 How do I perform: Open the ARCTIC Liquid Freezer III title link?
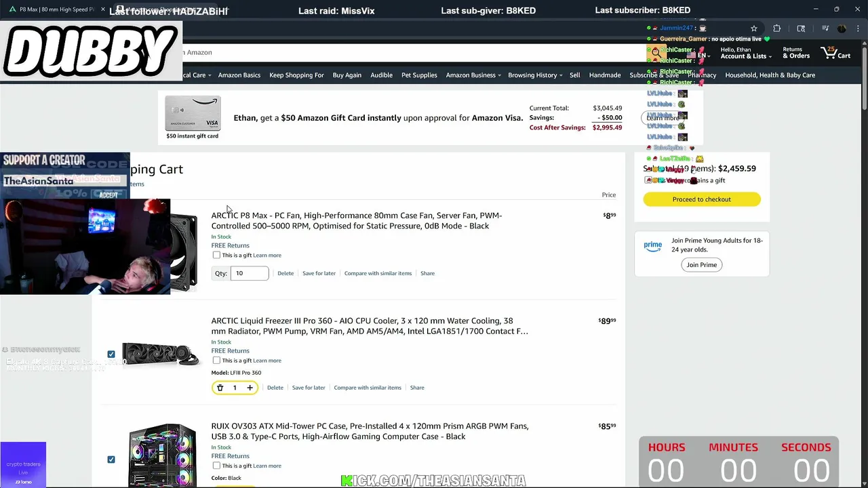(370, 326)
